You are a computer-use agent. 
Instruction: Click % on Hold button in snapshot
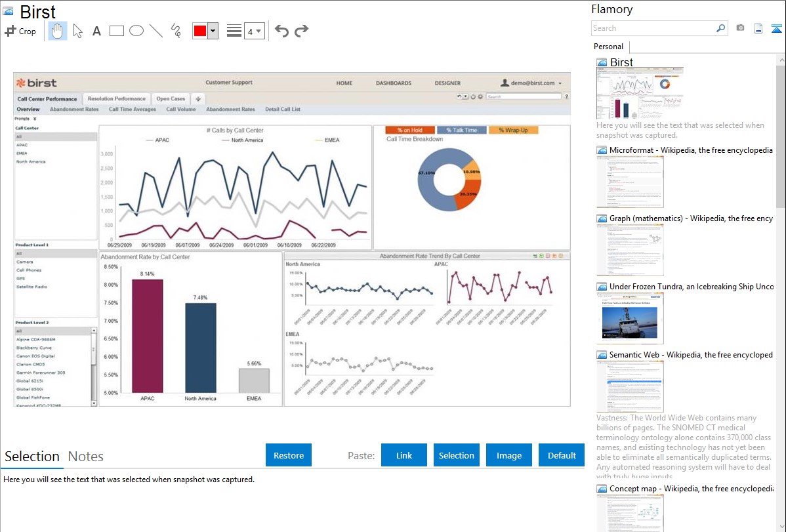pos(410,130)
